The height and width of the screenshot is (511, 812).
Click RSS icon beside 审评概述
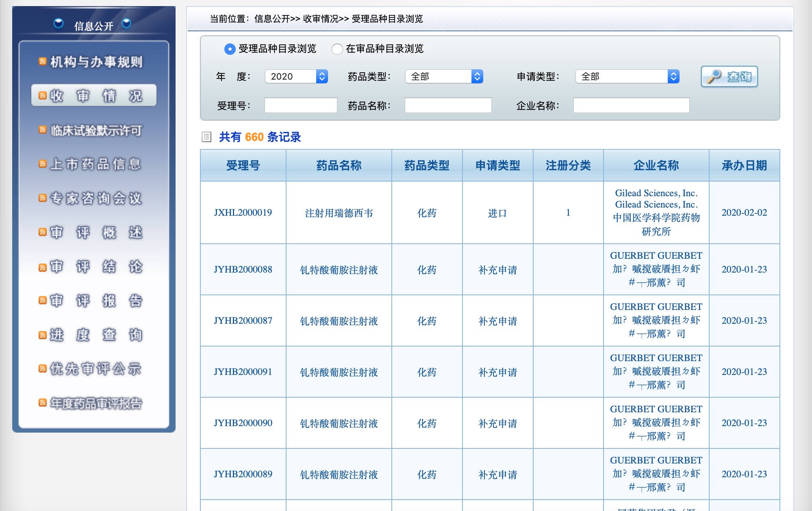[42, 232]
